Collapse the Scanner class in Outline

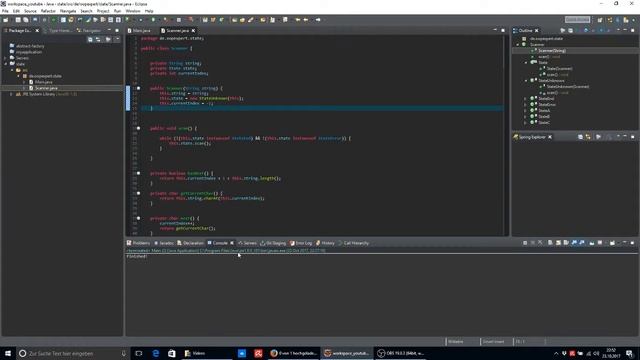(518, 44)
